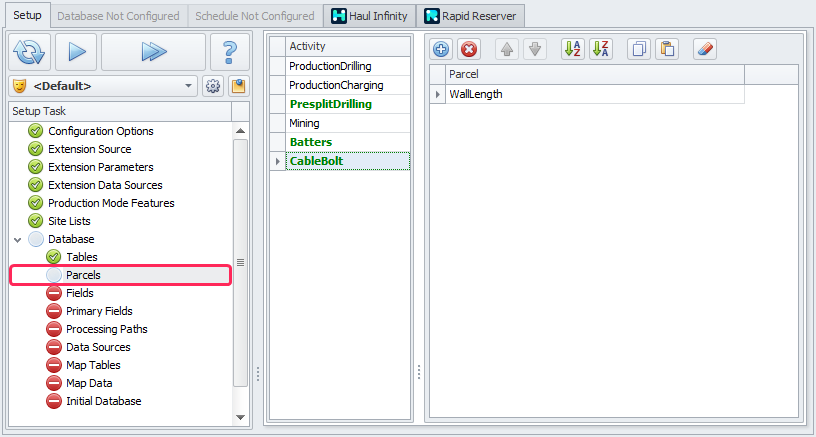Click the empty status circle beside Database
The image size is (816, 437).
(x=35, y=239)
